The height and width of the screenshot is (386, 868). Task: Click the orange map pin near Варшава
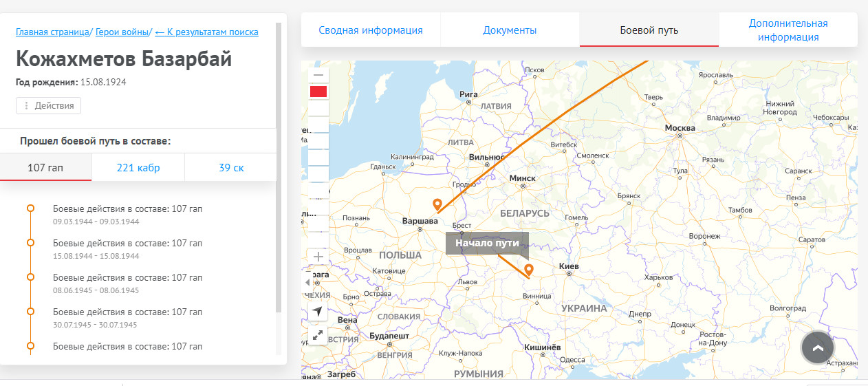click(x=437, y=204)
